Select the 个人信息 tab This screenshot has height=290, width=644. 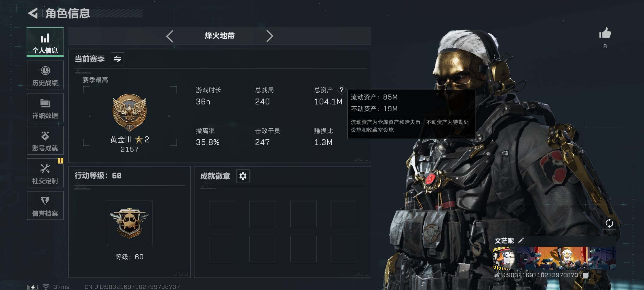(45, 42)
